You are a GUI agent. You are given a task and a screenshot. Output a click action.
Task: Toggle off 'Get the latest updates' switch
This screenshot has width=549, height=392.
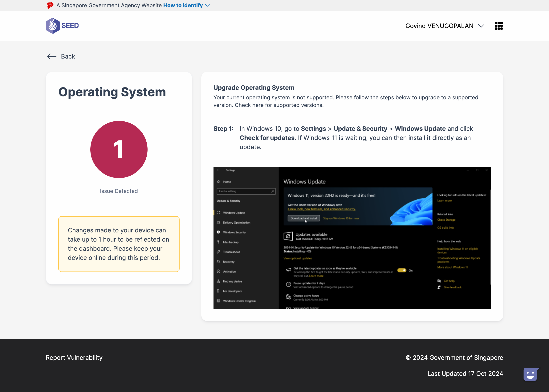pos(402,270)
